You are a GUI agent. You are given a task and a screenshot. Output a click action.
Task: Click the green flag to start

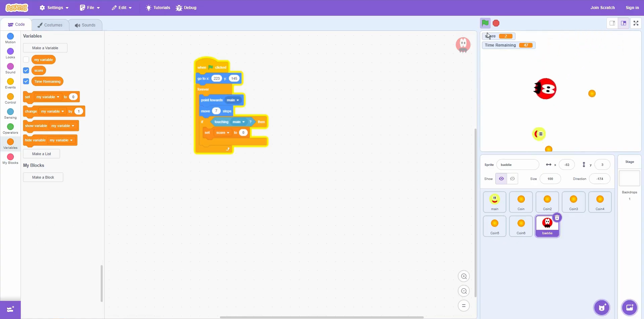pos(485,23)
